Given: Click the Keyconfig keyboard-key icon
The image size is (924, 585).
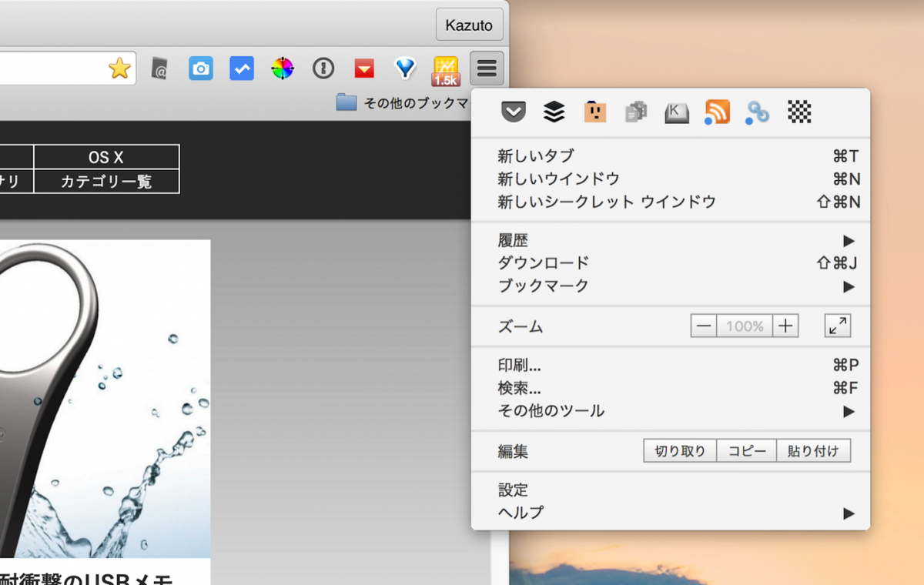Looking at the screenshot, I should click(676, 112).
